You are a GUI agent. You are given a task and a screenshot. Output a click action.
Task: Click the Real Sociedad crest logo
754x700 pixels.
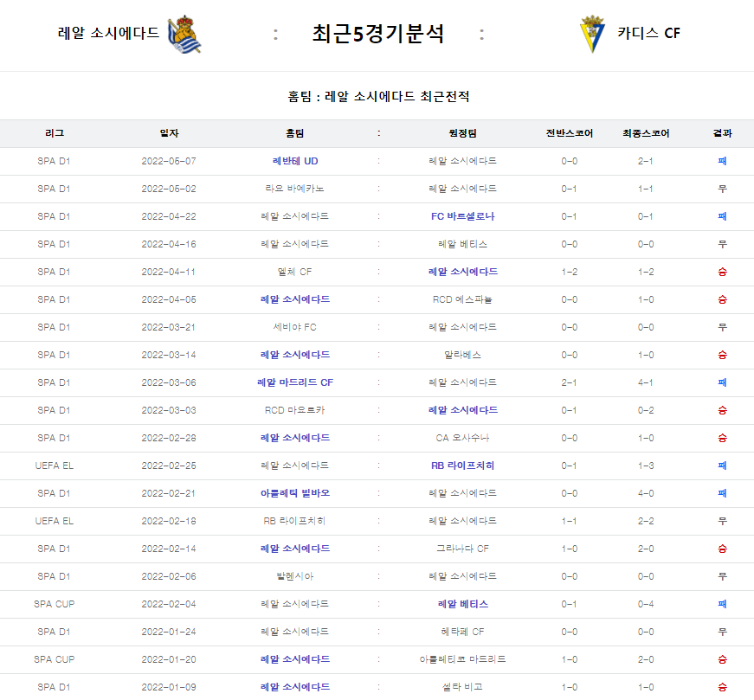click(184, 34)
